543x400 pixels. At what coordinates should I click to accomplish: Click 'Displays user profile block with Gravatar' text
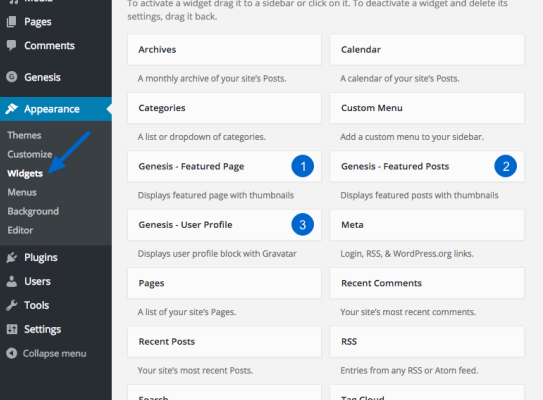(217, 254)
